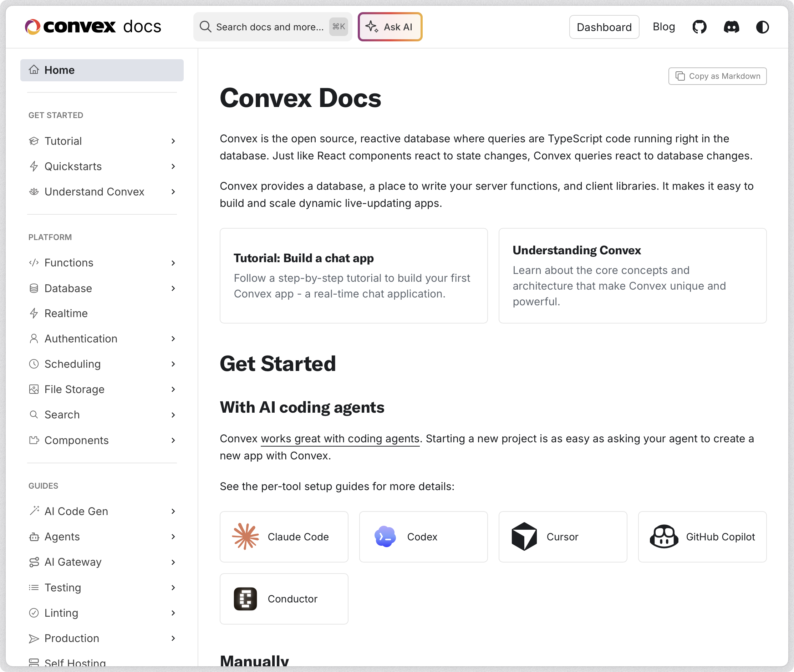
Task: Expand the Quickstarts chevron
Action: pos(173,167)
